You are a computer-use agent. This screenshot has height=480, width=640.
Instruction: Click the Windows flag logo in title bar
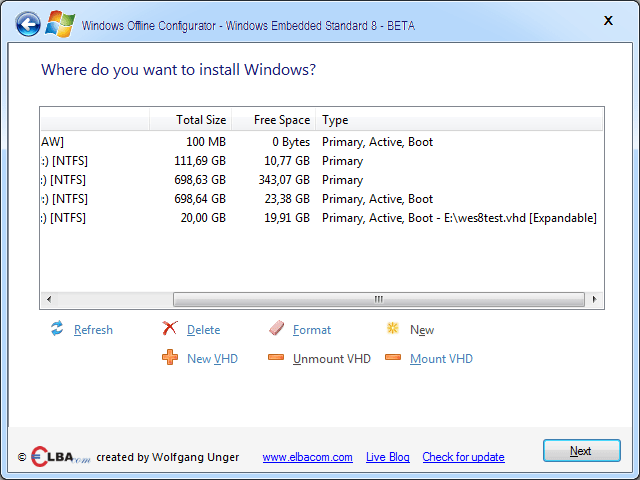(x=60, y=24)
